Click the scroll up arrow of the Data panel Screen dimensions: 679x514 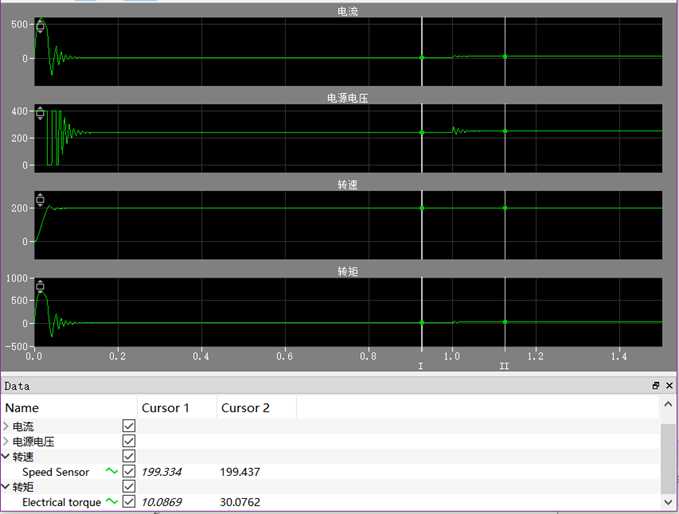click(x=668, y=404)
